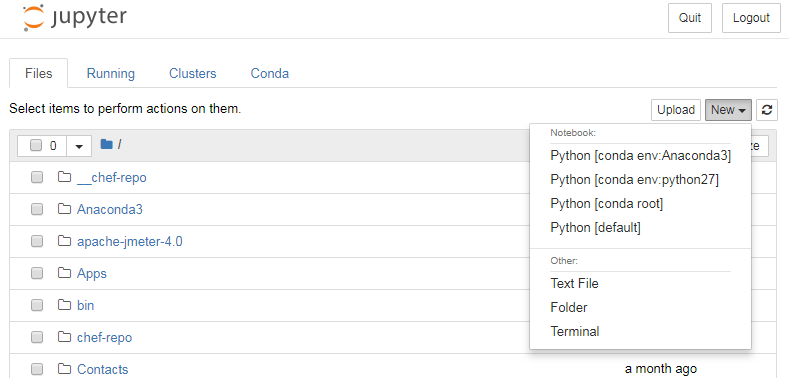Collapse the New dropdown button
Screen dimensions: 789x378
tap(728, 110)
